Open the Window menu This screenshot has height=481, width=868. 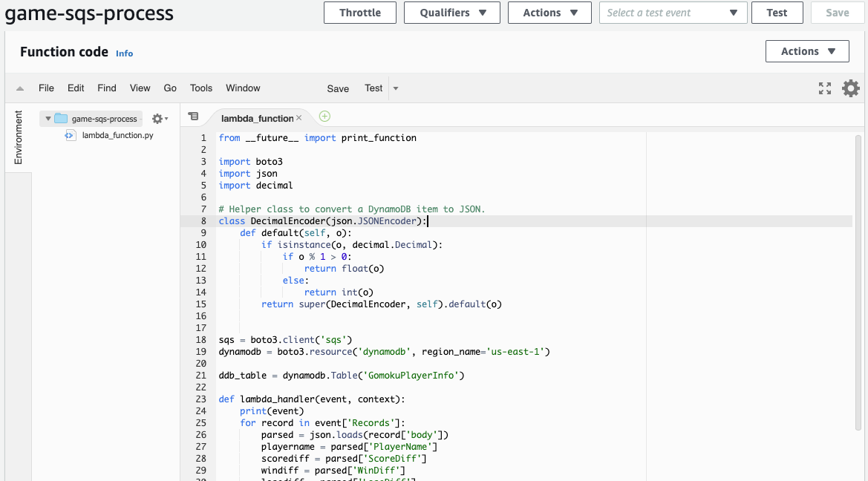243,88
